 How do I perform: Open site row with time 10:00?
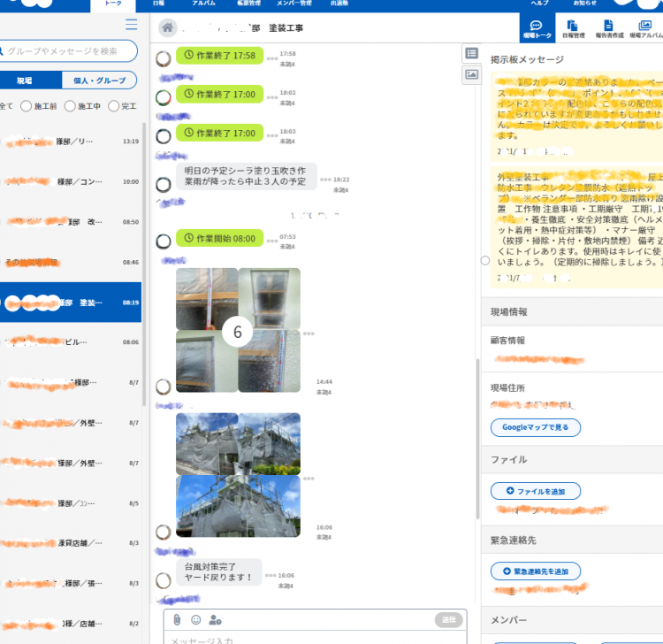coord(71,181)
